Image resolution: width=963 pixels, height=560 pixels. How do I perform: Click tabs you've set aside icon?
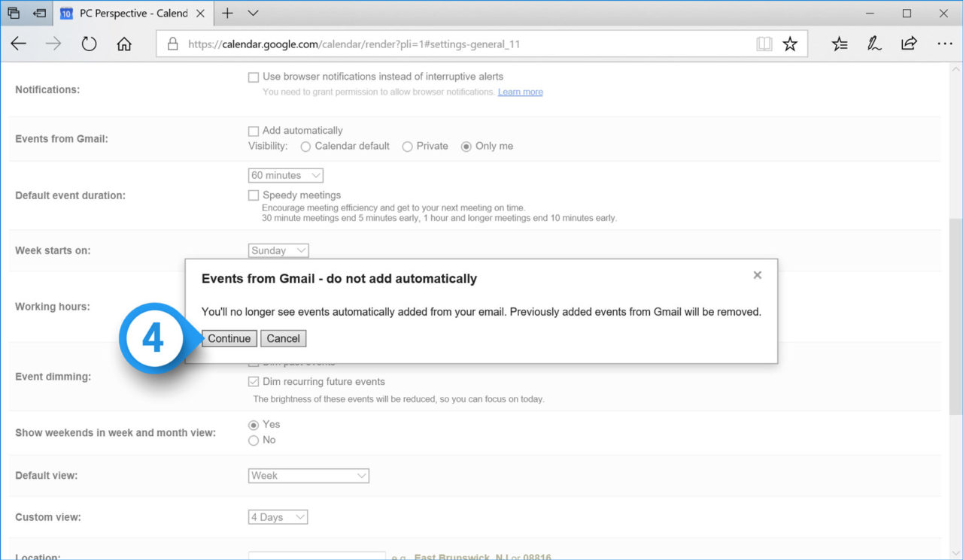pyautogui.click(x=14, y=14)
